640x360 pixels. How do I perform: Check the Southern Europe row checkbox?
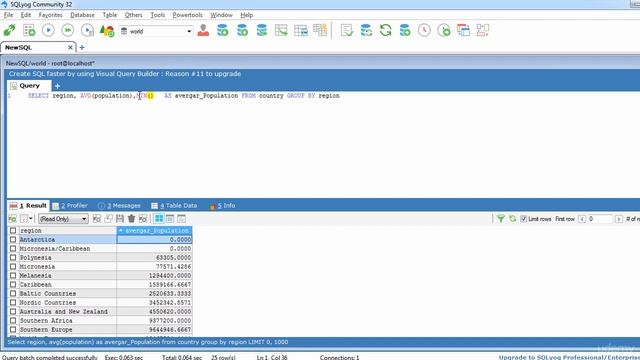pyautogui.click(x=13, y=329)
